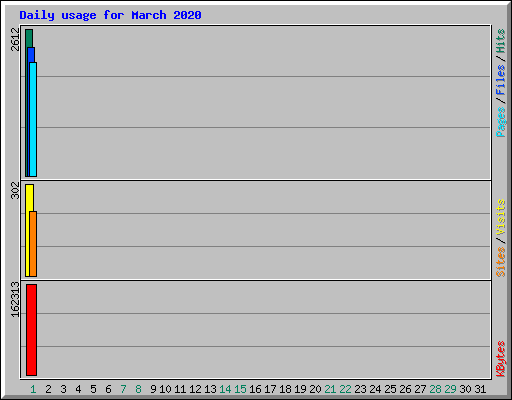The height and width of the screenshot is (400, 512).
Task: Click day 1 on the x-axis
Action: [x=33, y=389]
